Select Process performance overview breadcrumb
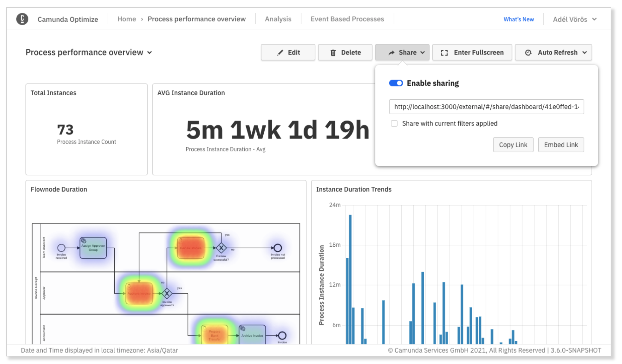The image size is (622, 364). (x=197, y=19)
